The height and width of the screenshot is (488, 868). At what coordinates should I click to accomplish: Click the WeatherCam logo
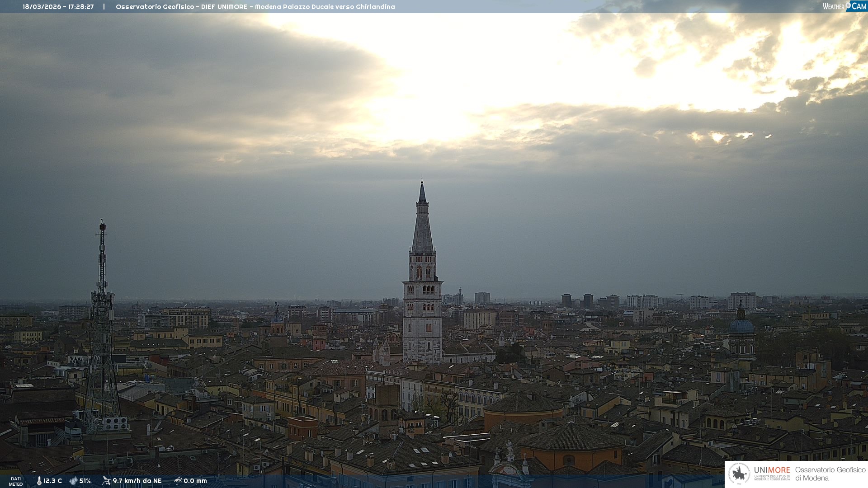point(844,6)
